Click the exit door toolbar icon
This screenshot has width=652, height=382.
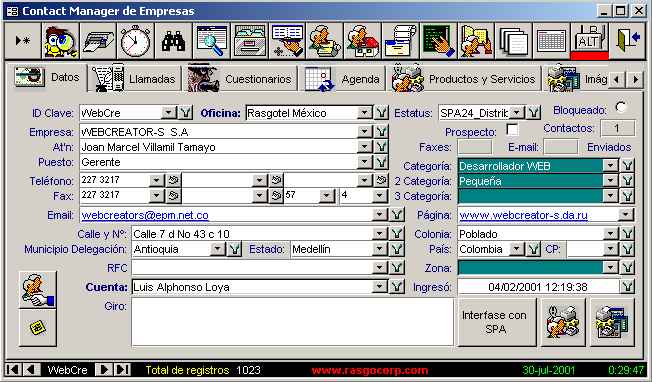(627, 41)
